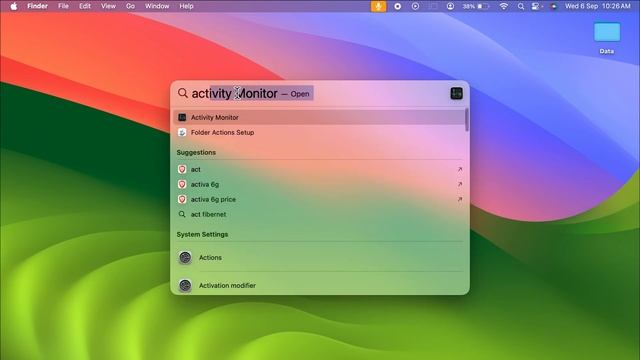Click the 38% battery indicator

476,6
